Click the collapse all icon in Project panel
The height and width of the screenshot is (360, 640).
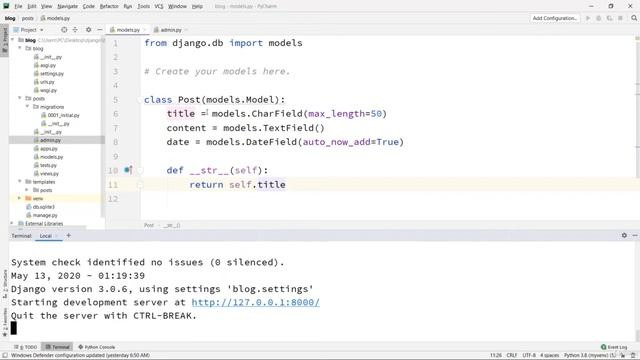click(75, 30)
